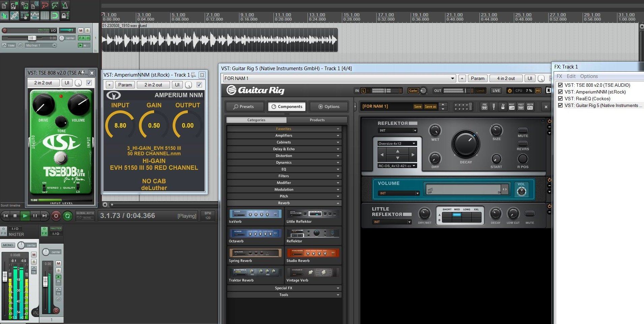Stop playback with the transport stop button
Screen dimensions: 644x324
[15, 216]
